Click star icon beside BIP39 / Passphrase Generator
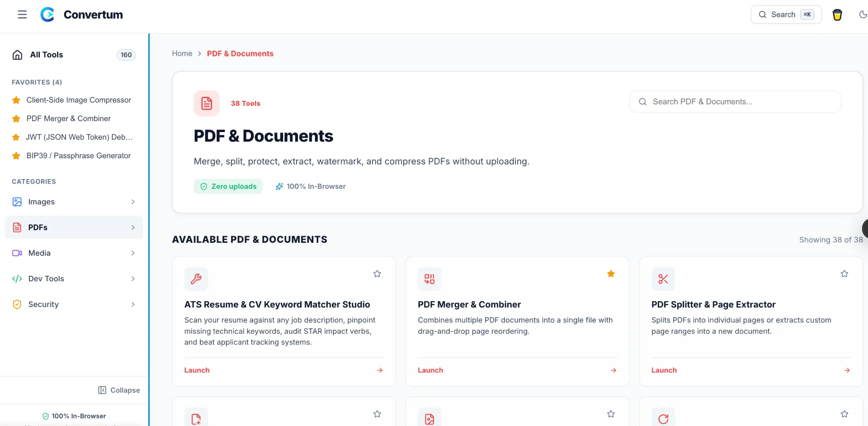 [x=16, y=156]
